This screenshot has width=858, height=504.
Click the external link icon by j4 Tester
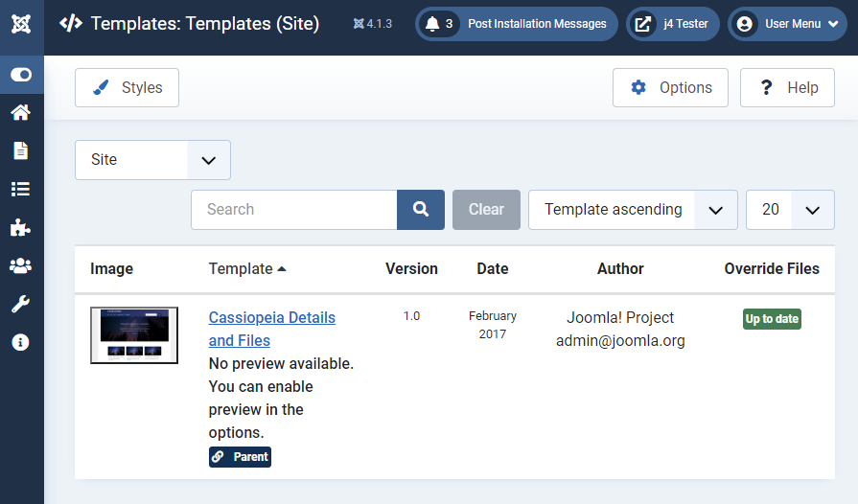pos(642,24)
